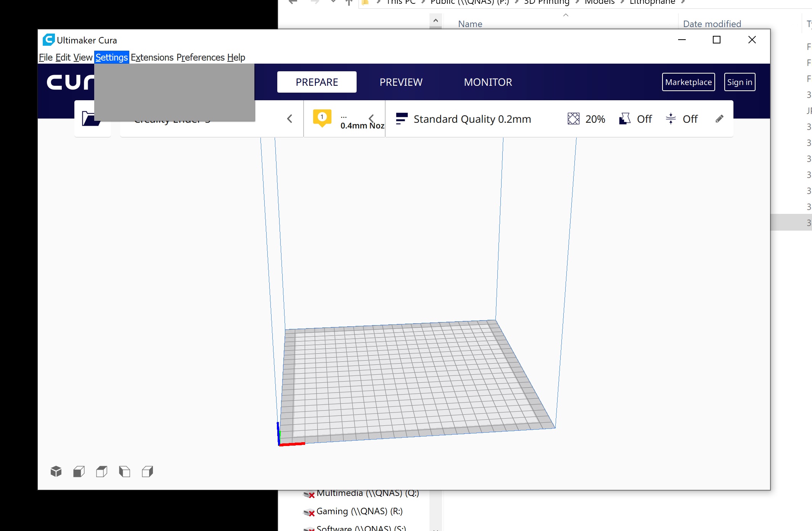Screen dimensions: 812x531
Task: Select the front view orientation icon
Action: pos(79,472)
